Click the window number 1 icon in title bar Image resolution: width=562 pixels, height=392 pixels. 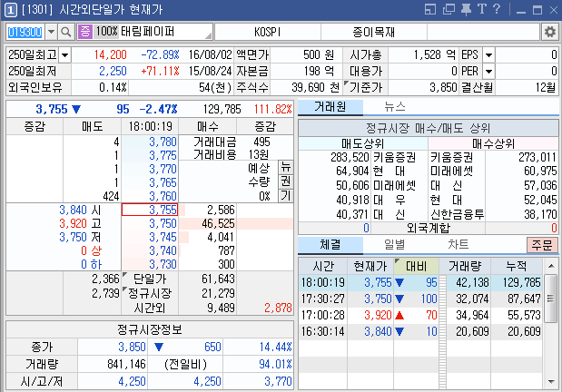pos(10,10)
